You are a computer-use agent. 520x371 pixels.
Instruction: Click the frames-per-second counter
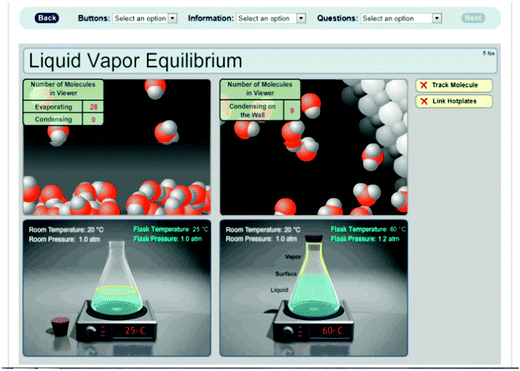point(488,53)
